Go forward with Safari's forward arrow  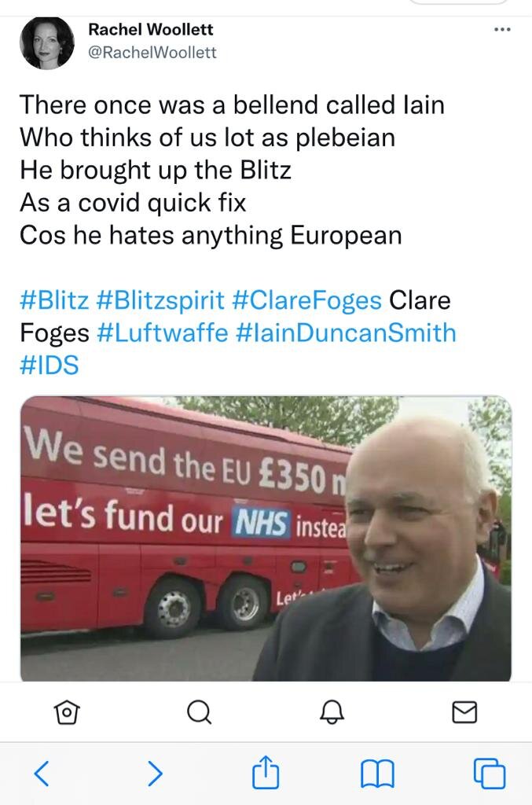[155, 774]
